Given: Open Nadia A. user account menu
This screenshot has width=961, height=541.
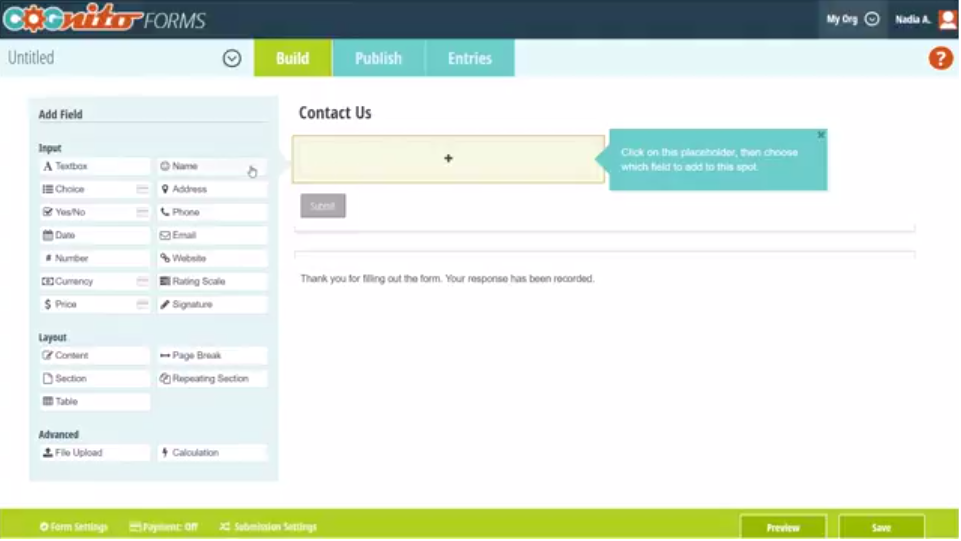Looking at the screenshot, I should pos(925,19).
